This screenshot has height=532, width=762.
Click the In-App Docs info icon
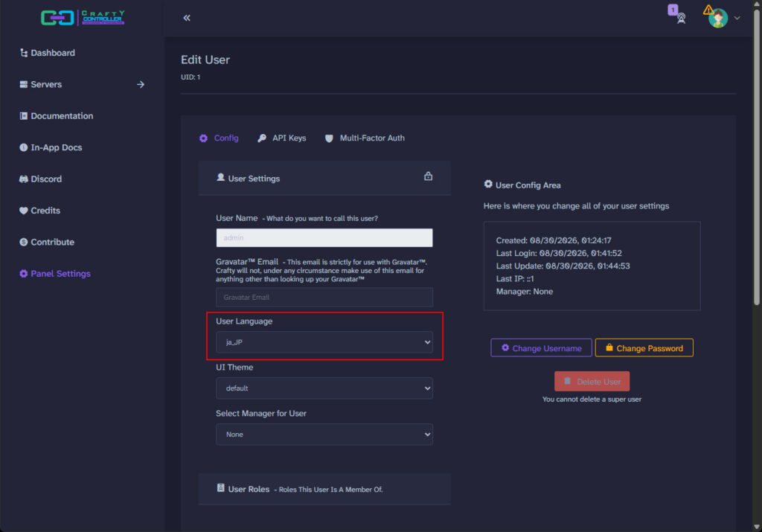23,147
